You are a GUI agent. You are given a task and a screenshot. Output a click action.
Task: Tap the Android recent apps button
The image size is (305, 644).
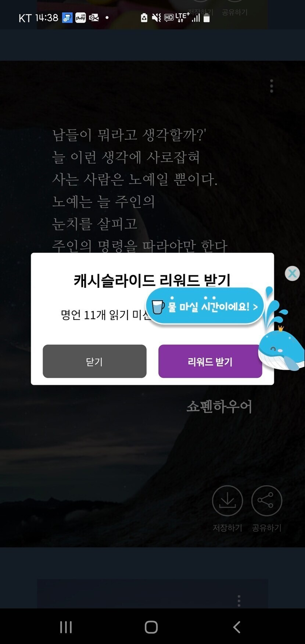pos(66,627)
